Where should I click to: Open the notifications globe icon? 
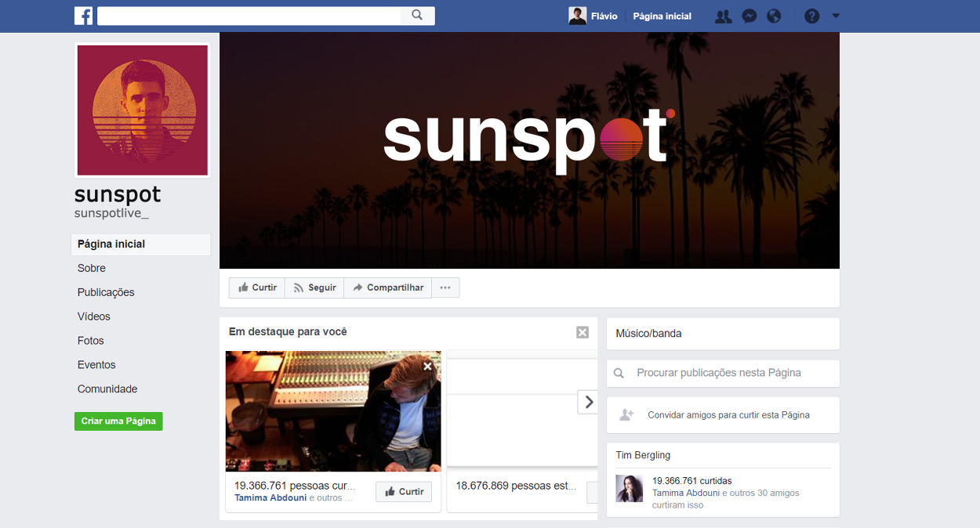[774, 16]
